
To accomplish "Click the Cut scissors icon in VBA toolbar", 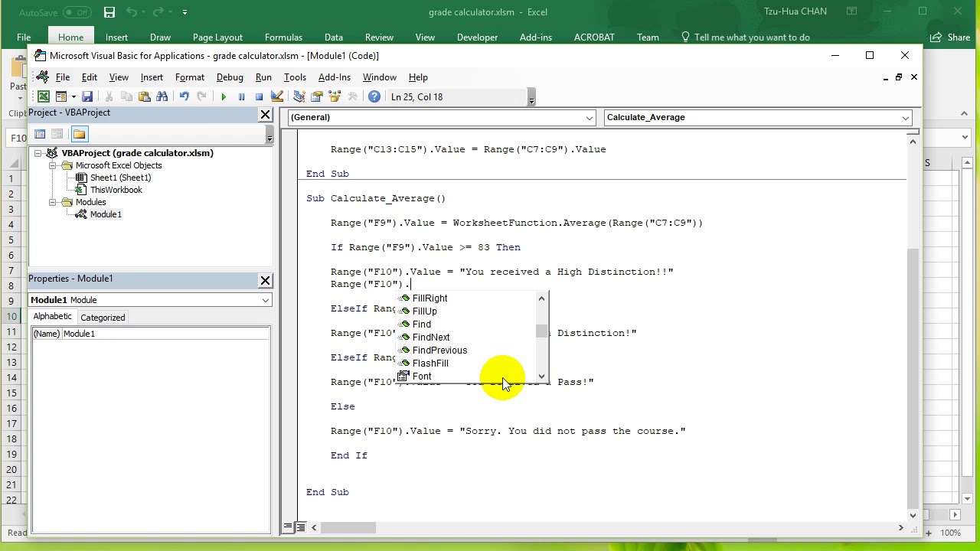I will pyautogui.click(x=109, y=96).
